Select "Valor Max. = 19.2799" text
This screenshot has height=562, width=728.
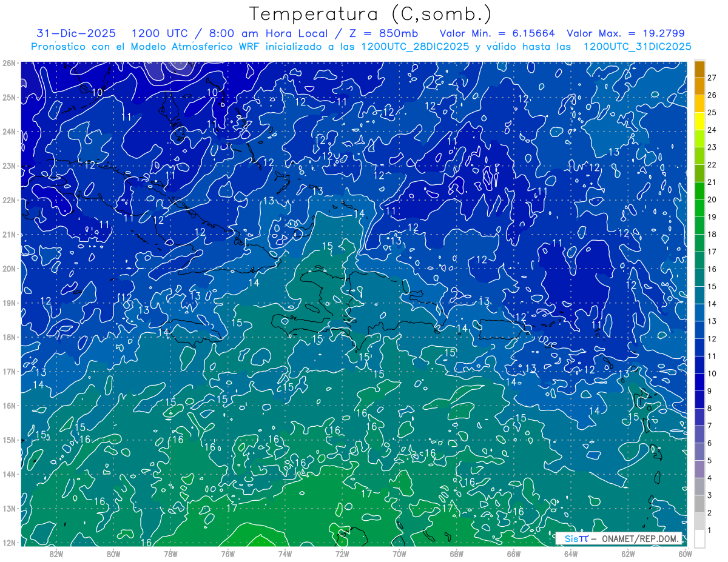(625, 33)
